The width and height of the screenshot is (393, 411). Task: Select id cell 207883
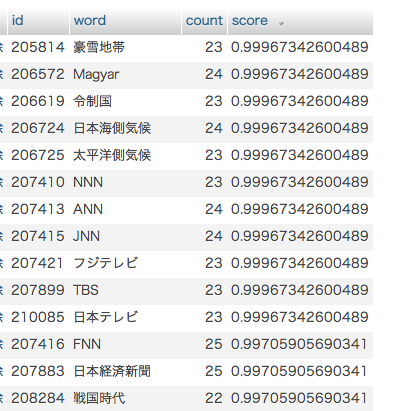click(x=38, y=371)
